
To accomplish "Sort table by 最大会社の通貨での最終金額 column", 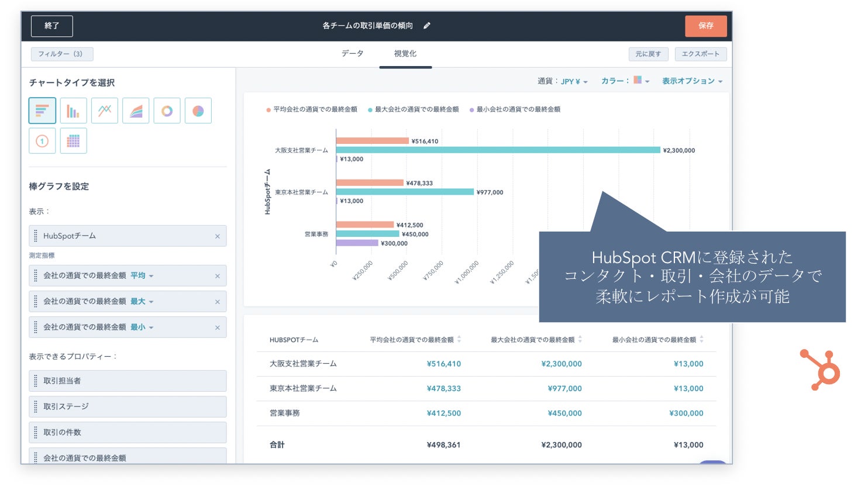I will (x=580, y=339).
